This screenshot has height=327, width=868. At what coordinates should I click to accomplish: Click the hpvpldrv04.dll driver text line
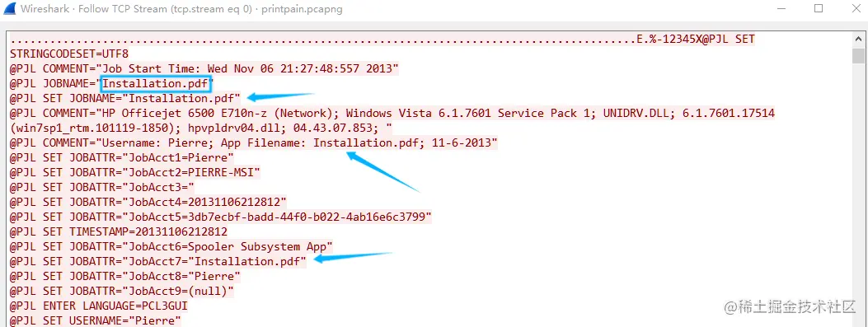coord(201,128)
